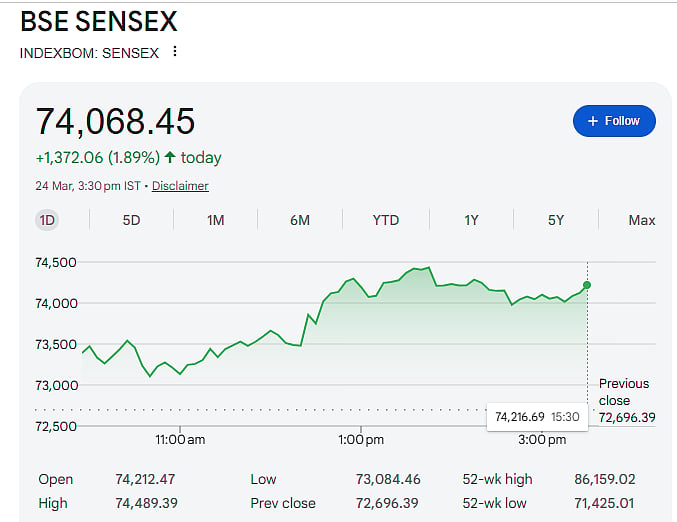Show the 6M chart range

[300, 220]
